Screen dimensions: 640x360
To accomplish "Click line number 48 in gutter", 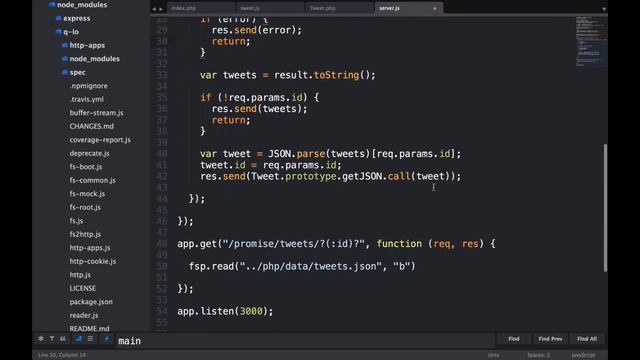I will pos(162,244).
